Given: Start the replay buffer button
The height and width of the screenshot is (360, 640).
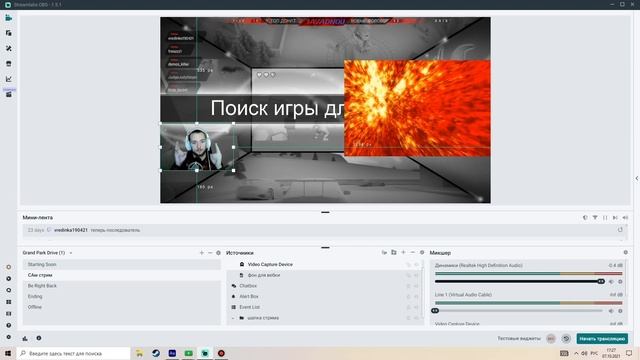Looking at the screenshot, I should click(x=566, y=339).
